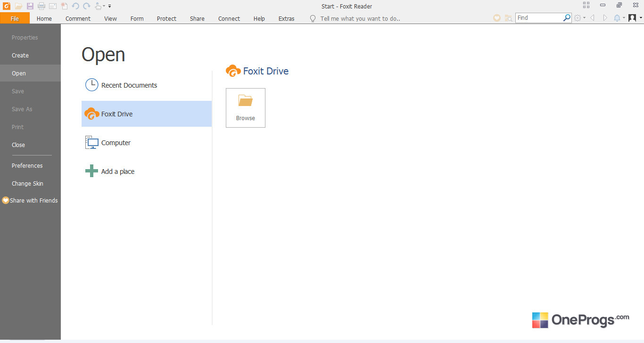
Task: Click the search settings gear icon
Action: coord(578,18)
